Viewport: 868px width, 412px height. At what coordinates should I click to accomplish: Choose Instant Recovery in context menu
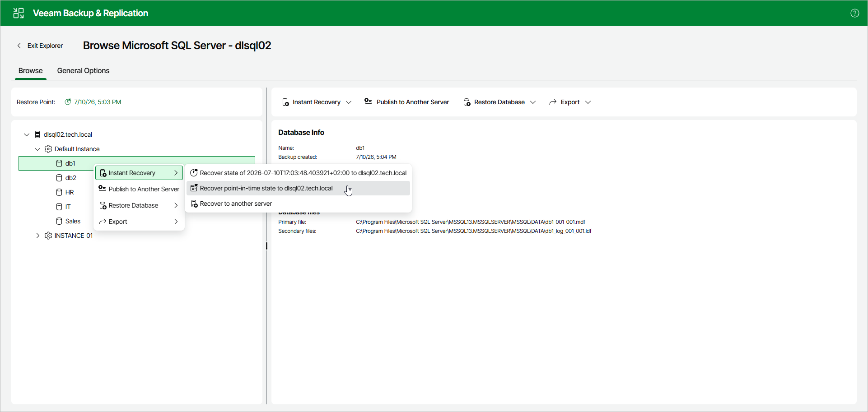[x=139, y=173]
